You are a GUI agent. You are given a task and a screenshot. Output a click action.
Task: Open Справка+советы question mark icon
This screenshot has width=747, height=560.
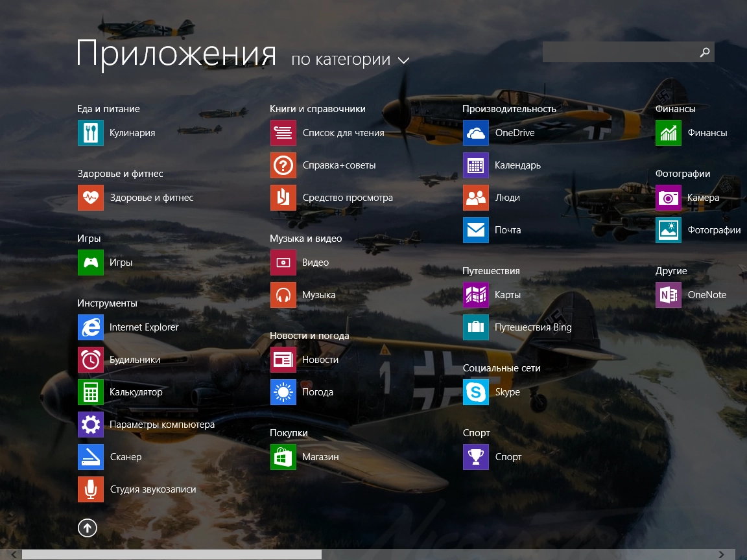(x=283, y=165)
